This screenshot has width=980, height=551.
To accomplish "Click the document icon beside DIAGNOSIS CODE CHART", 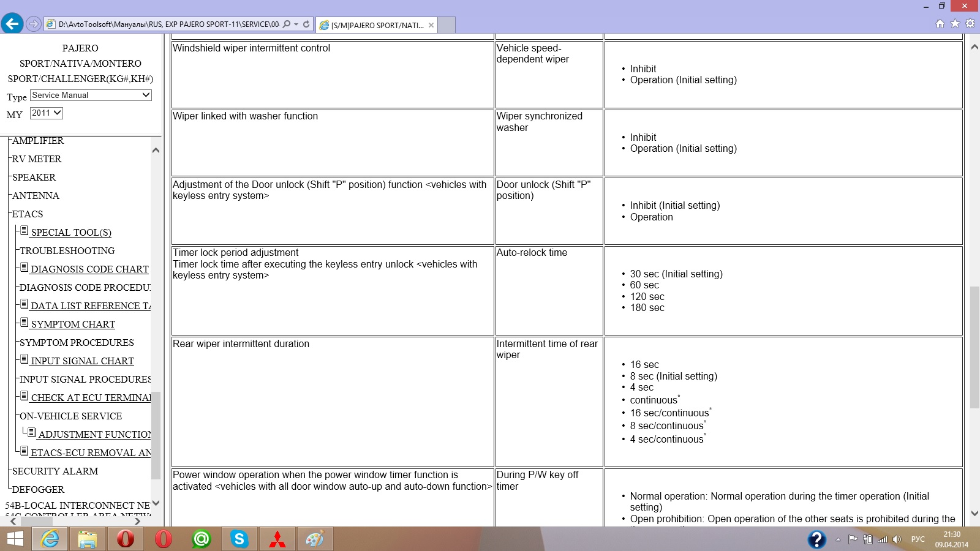I will point(24,268).
